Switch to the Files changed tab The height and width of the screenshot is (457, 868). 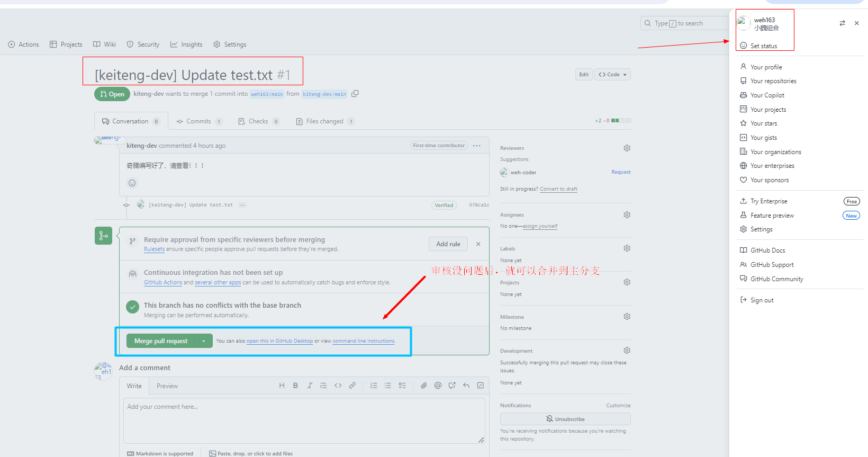[x=324, y=121]
